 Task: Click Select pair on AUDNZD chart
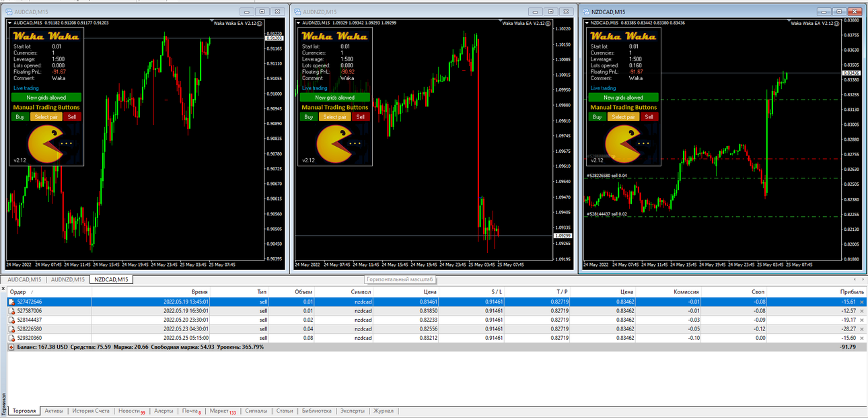pyautogui.click(x=334, y=116)
